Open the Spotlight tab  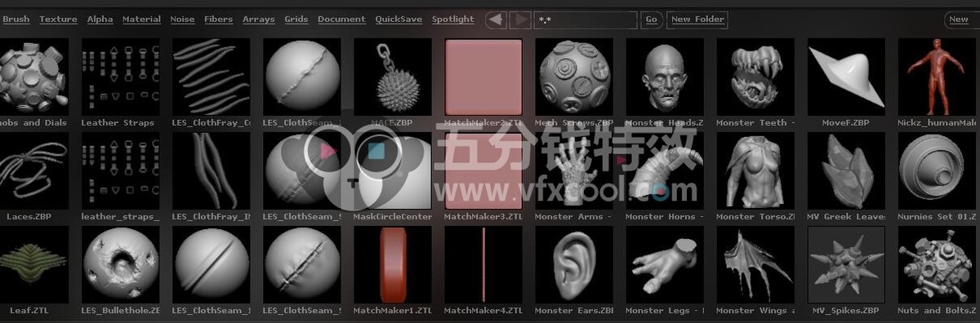point(452,19)
